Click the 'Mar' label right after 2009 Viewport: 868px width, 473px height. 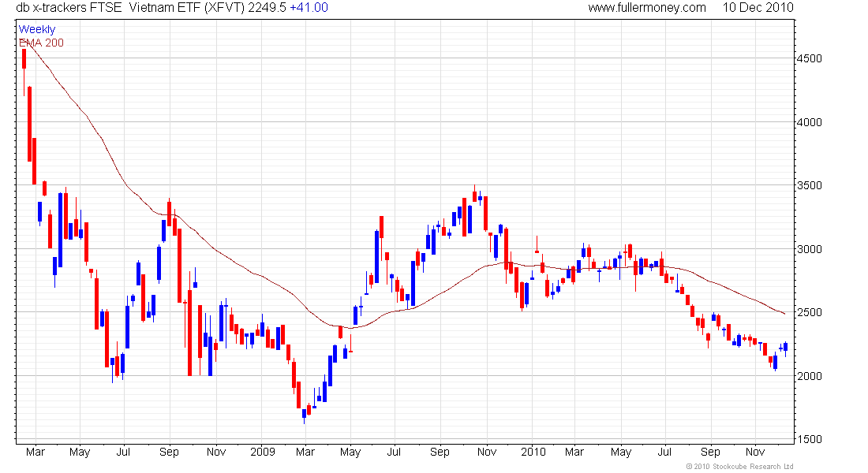click(305, 452)
